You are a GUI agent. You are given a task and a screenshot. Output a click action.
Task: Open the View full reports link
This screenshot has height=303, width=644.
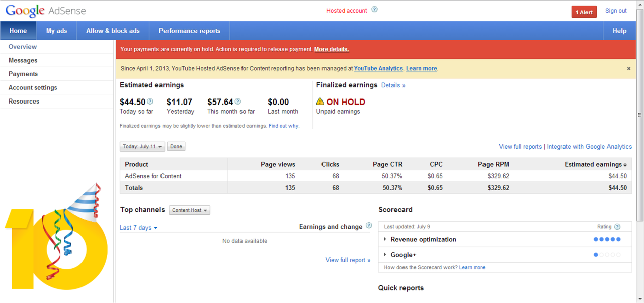(x=520, y=147)
